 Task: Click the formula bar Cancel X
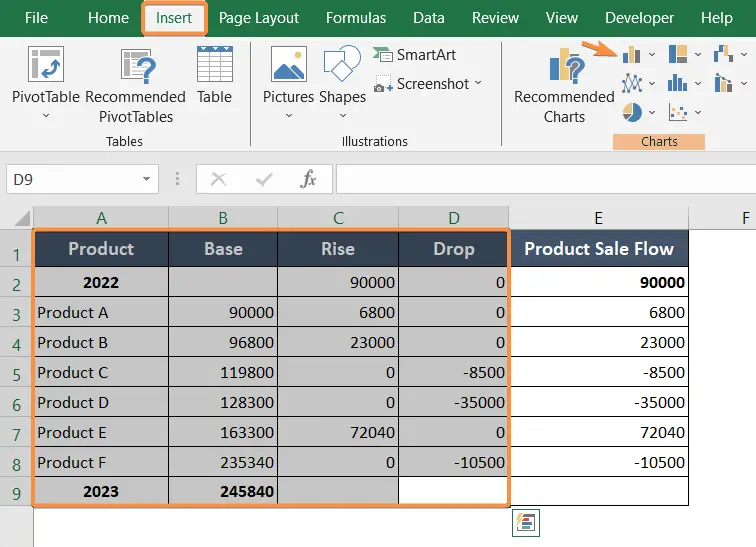point(218,179)
